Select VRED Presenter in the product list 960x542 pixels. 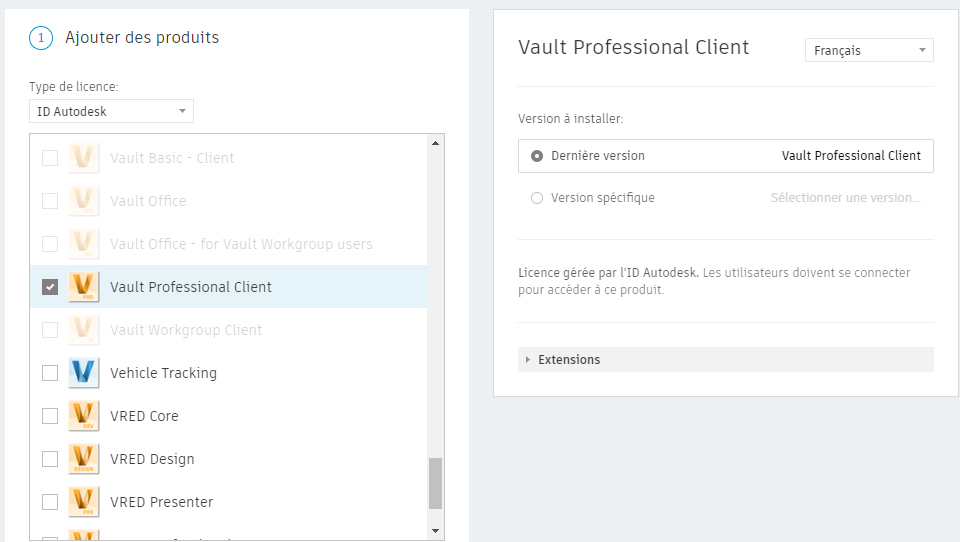(161, 502)
